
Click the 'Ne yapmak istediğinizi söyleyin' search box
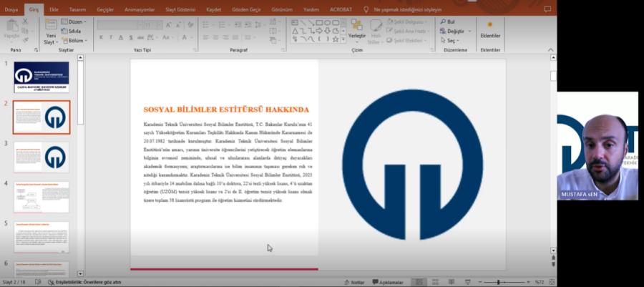407,9
